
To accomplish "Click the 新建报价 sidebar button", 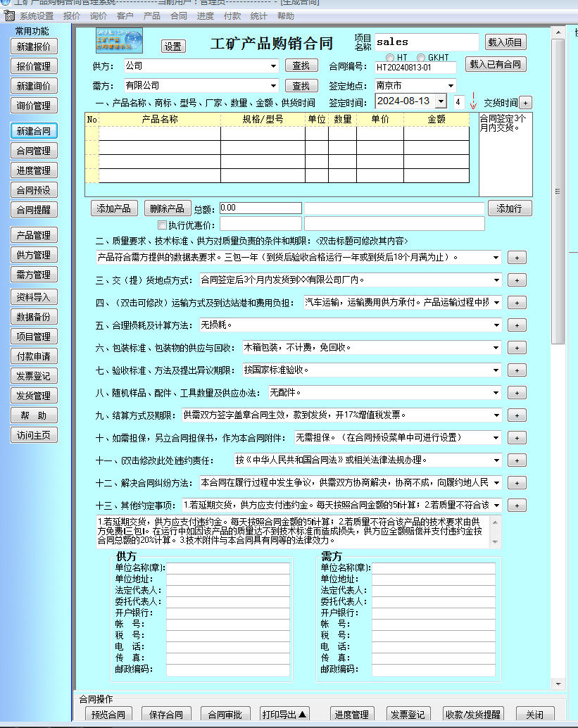I will [x=34, y=47].
